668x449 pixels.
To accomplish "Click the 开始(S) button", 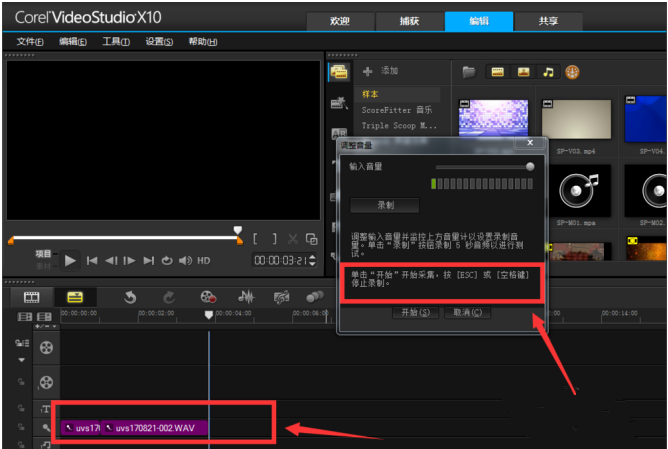I will pyautogui.click(x=415, y=313).
